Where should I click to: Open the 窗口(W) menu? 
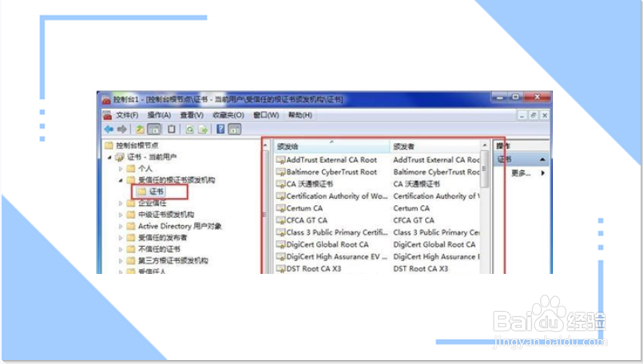[x=266, y=115]
